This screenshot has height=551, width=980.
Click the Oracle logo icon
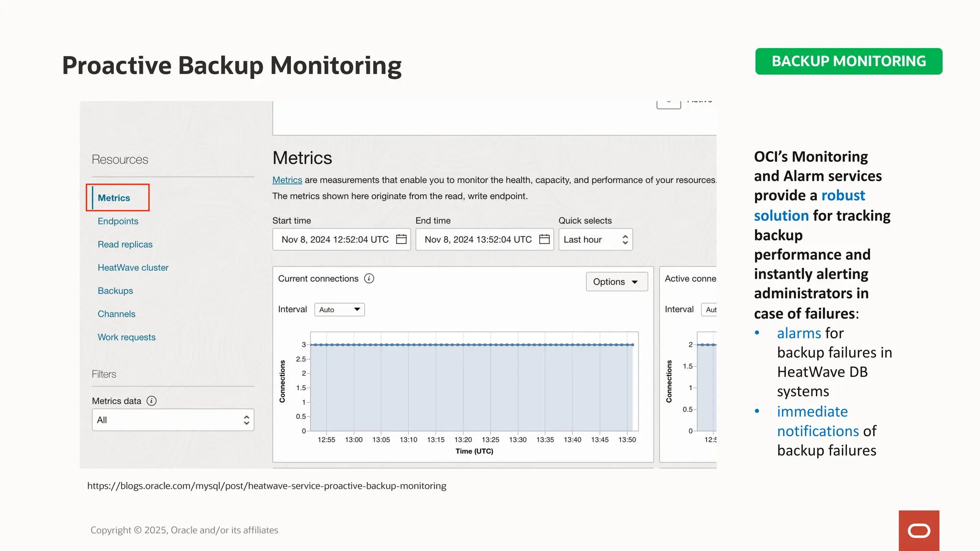pyautogui.click(x=919, y=530)
